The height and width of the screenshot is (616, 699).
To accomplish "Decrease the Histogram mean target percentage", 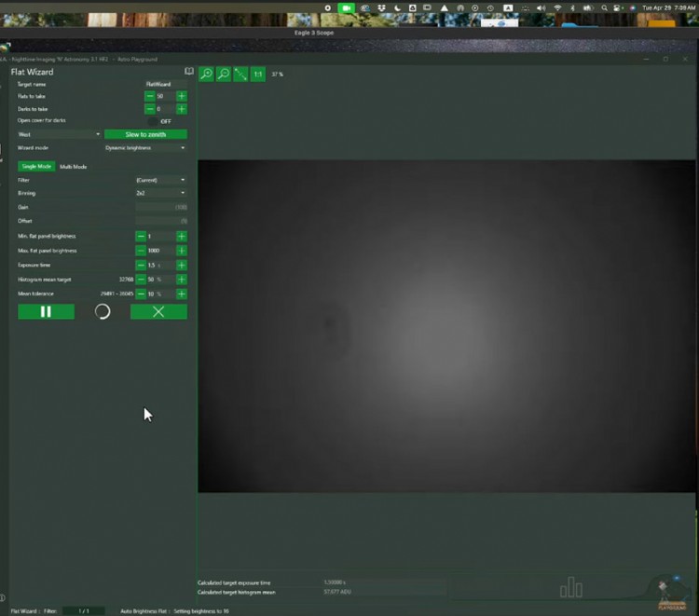I will coord(141,280).
